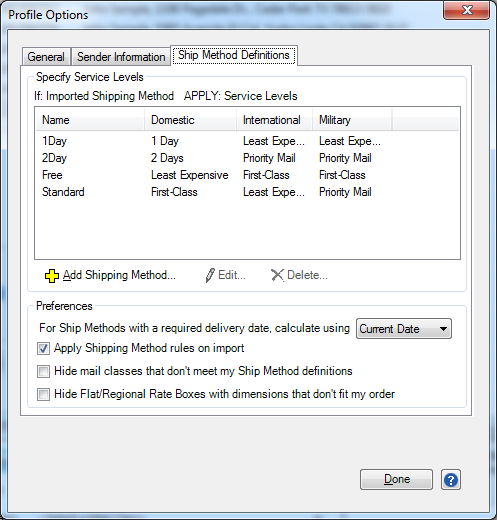Screen dimensions: 497x520
Task: Uncheck Apply Shipping Method rules on import
Action: tap(43, 349)
